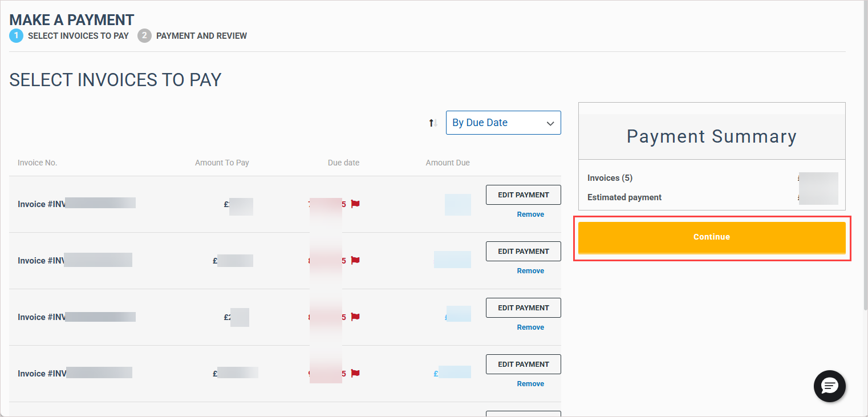This screenshot has height=417, width=868.
Task: Edit payment for the third invoice
Action: pos(523,308)
